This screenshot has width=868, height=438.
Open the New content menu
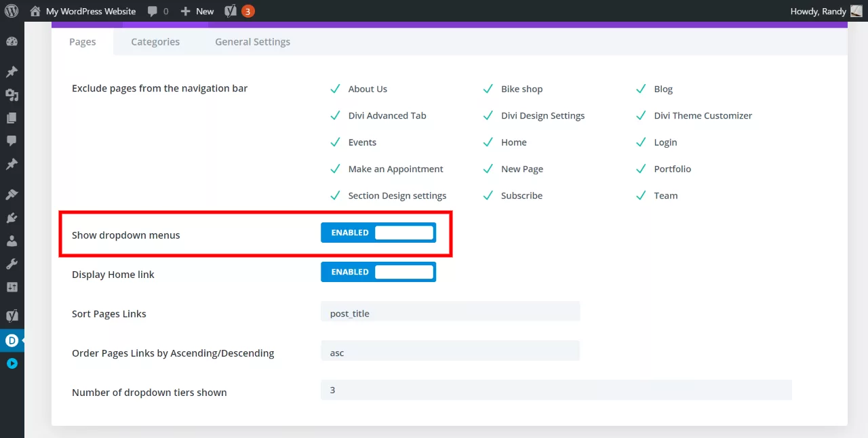click(205, 12)
